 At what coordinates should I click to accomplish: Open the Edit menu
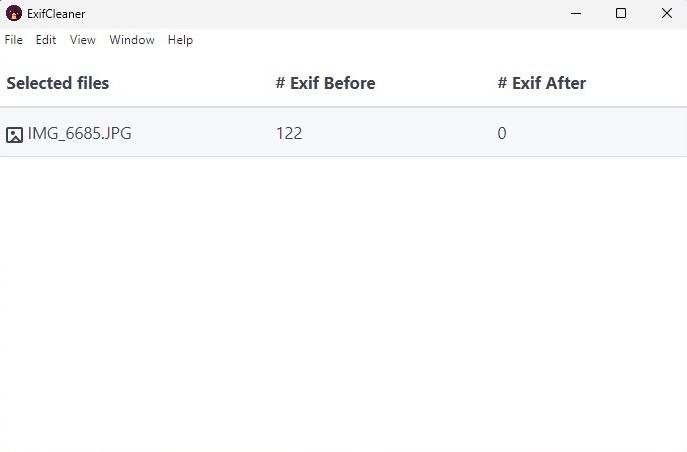click(x=46, y=40)
